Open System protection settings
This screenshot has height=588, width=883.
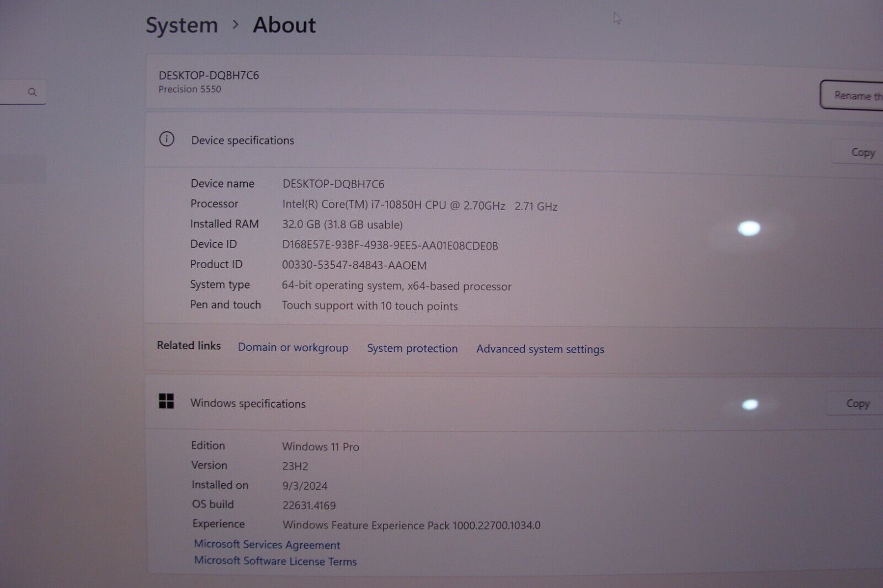pyautogui.click(x=412, y=348)
